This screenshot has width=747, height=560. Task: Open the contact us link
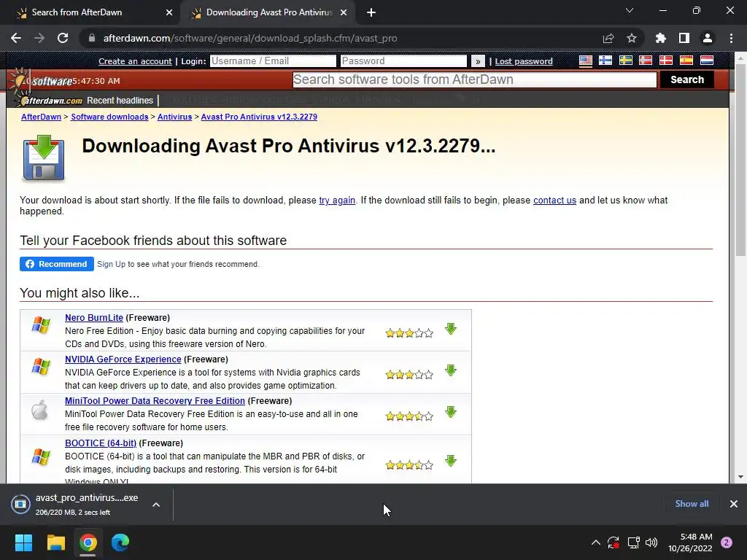554,201
